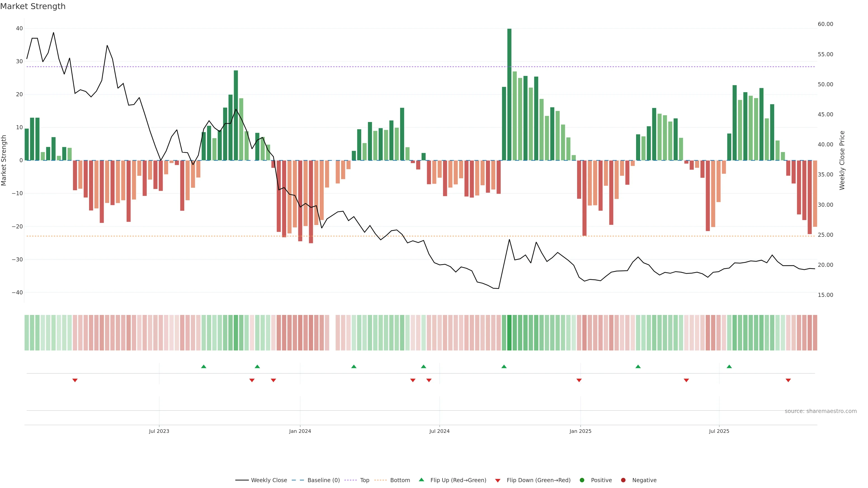Click the dark red Negative circle legend icon
Screen dimensions: 868x488
click(623, 480)
